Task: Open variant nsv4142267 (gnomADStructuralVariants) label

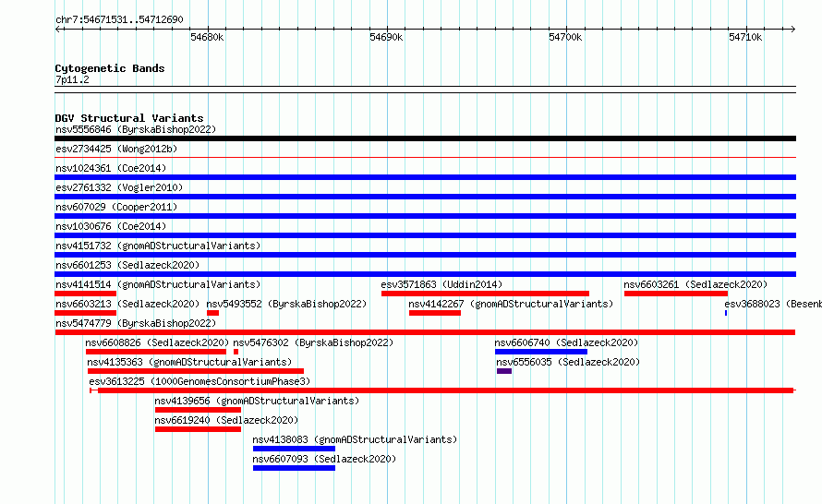Action: [x=511, y=304]
